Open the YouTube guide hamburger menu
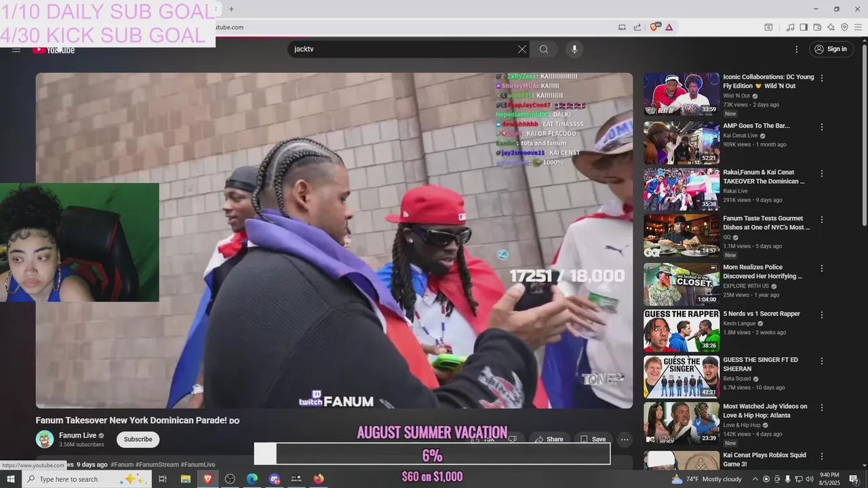The image size is (868, 488). (16, 50)
